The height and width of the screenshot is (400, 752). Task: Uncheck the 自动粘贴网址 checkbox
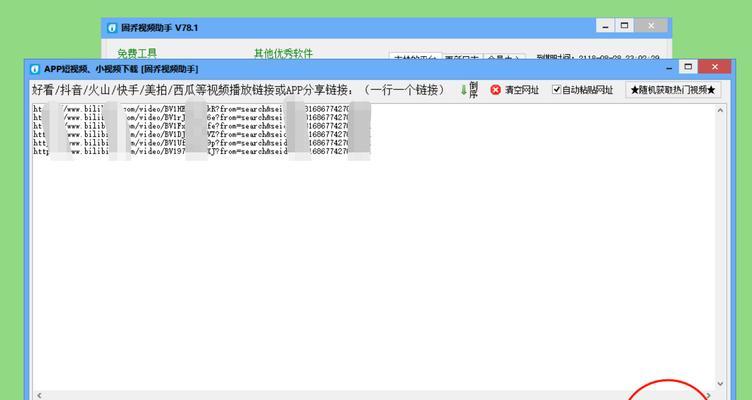pos(556,90)
